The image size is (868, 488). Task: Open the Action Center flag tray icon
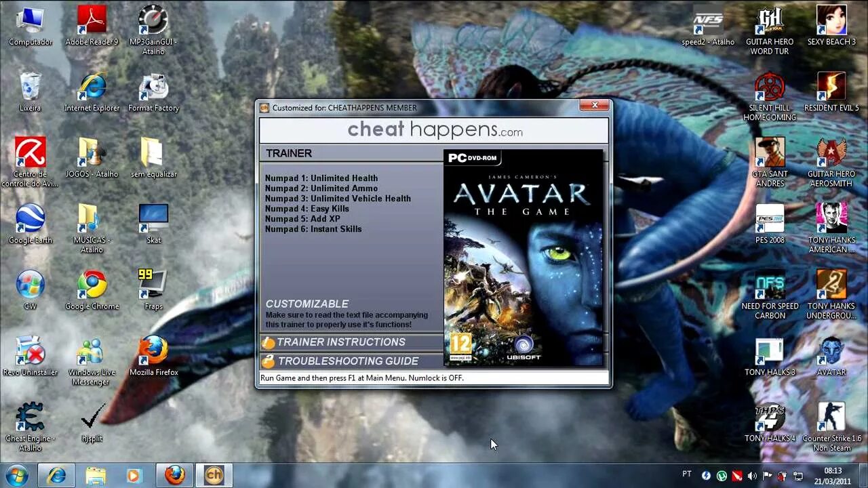[x=767, y=476]
